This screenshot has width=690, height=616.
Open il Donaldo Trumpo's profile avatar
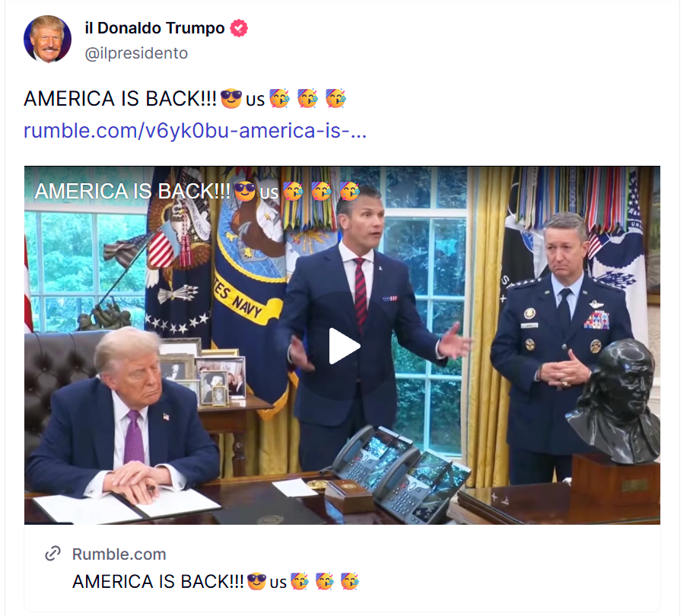coord(47,39)
